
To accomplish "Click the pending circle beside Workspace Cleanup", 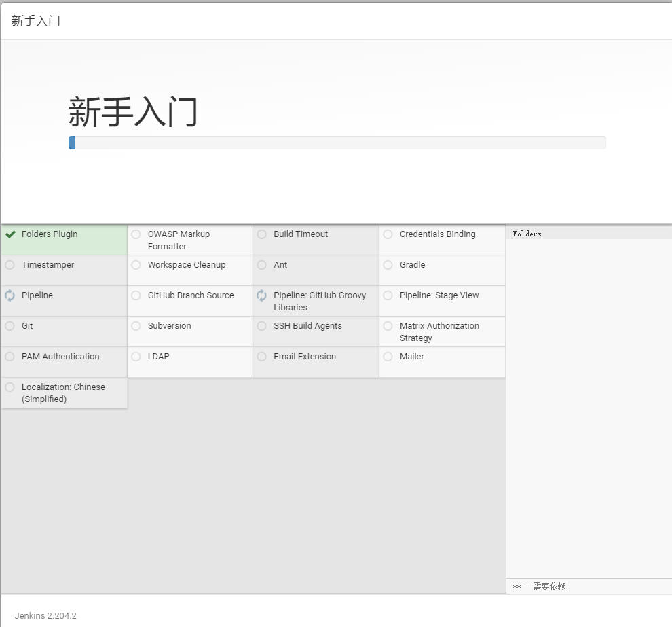I will [x=136, y=265].
